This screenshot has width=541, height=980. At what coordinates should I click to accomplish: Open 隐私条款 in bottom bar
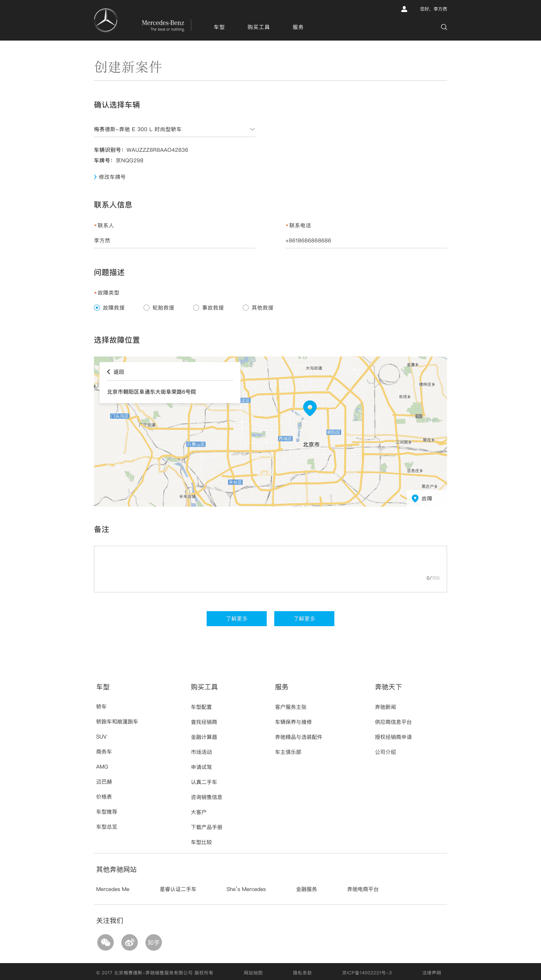click(302, 972)
